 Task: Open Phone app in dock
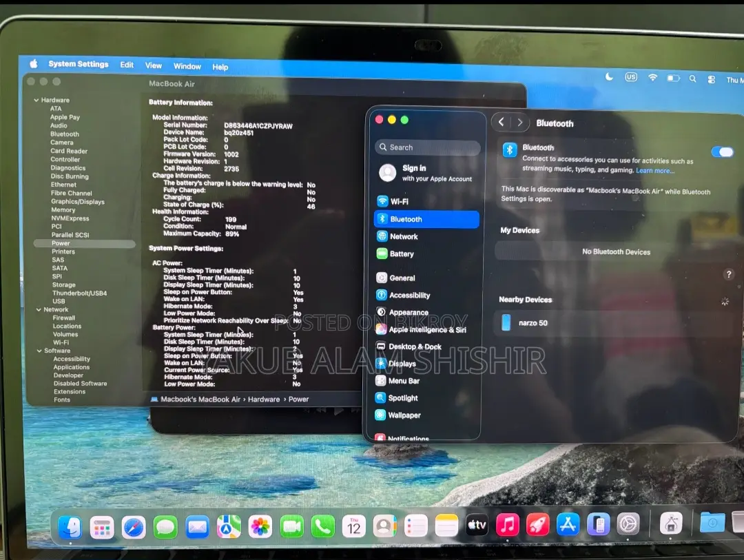(x=322, y=527)
